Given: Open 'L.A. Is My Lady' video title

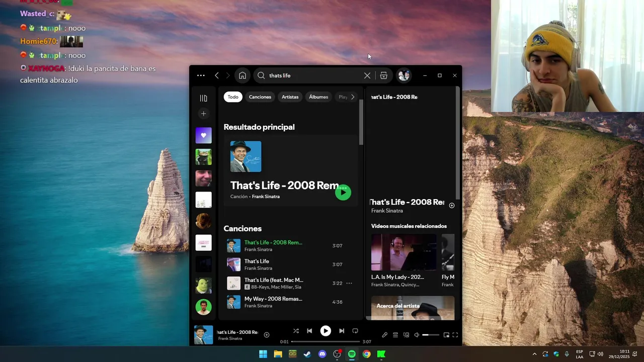Looking at the screenshot, I should coord(397,277).
